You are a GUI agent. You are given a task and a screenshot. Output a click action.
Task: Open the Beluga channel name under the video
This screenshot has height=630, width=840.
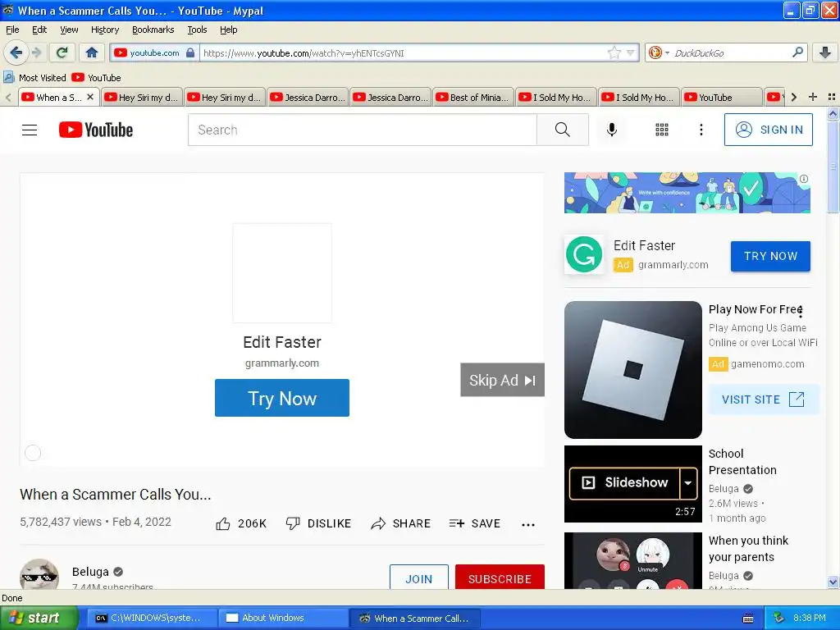(90, 572)
